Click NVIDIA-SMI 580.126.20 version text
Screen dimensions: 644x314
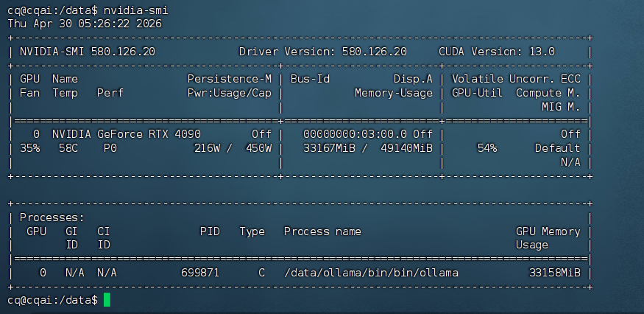coord(88,52)
